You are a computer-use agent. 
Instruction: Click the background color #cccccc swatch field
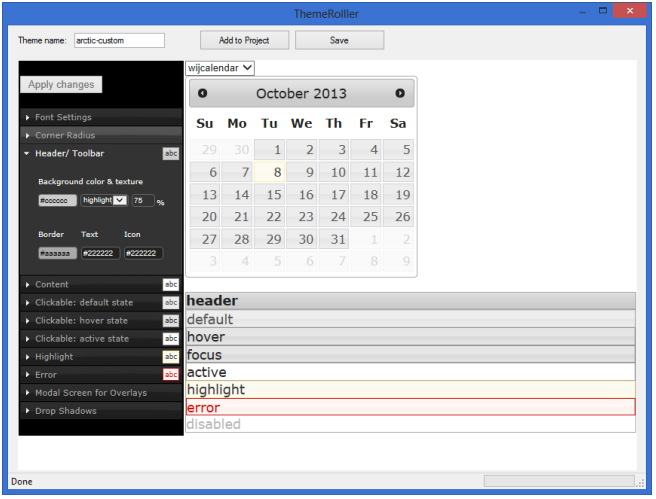pyautogui.click(x=57, y=201)
